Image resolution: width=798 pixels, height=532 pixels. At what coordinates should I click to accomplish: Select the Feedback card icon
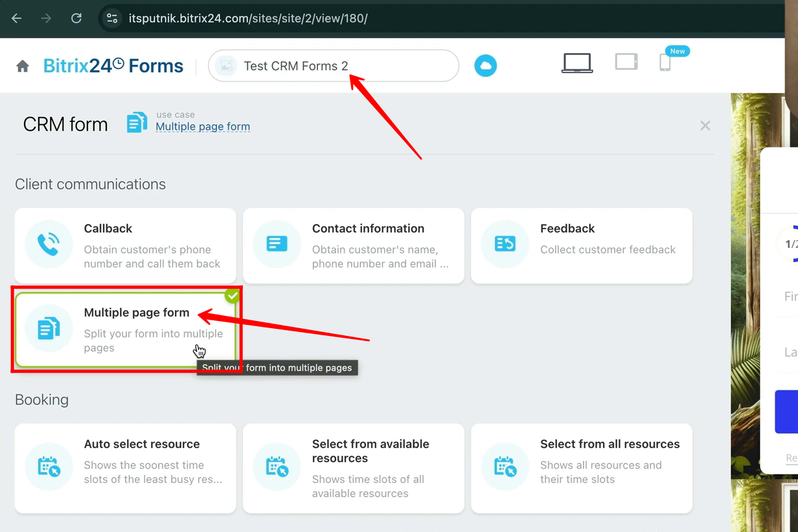[505, 243]
